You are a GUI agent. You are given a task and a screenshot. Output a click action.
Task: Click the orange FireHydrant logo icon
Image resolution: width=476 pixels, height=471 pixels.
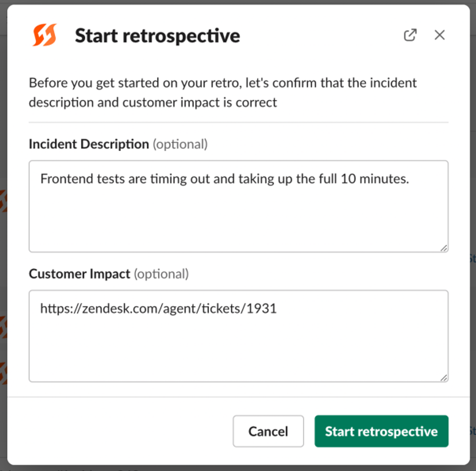pyautogui.click(x=44, y=35)
